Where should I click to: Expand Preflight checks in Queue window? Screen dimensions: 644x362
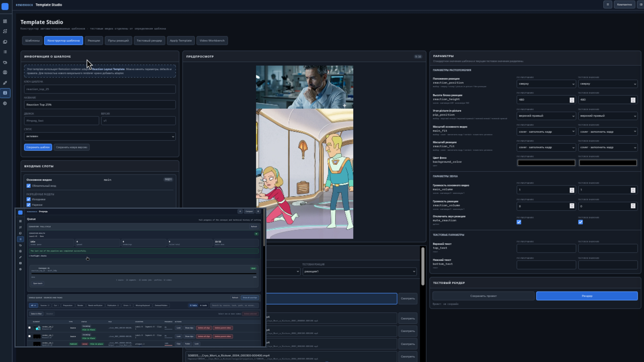tap(39, 256)
